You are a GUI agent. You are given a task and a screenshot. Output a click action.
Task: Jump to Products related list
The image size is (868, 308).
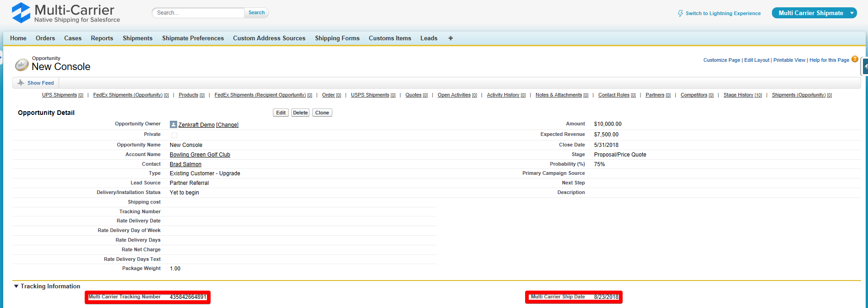192,95
